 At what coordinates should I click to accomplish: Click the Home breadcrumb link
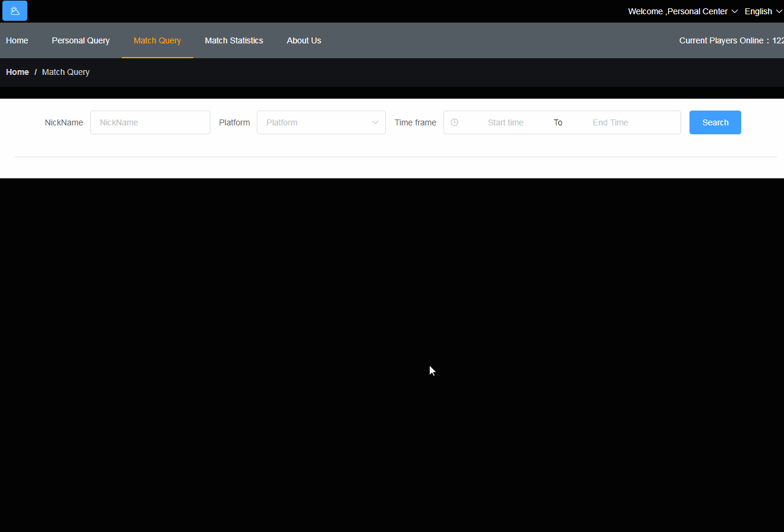(x=17, y=72)
